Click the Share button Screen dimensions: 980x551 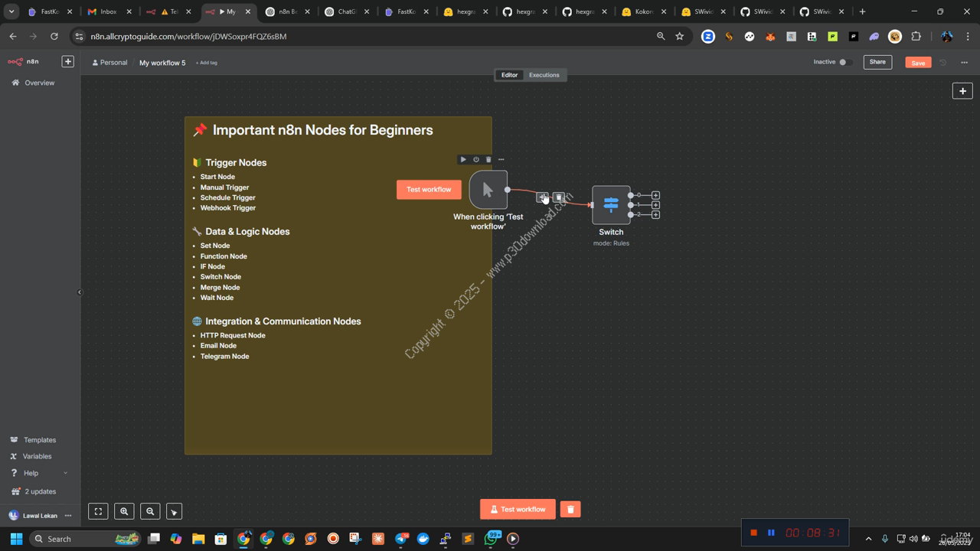(x=877, y=62)
